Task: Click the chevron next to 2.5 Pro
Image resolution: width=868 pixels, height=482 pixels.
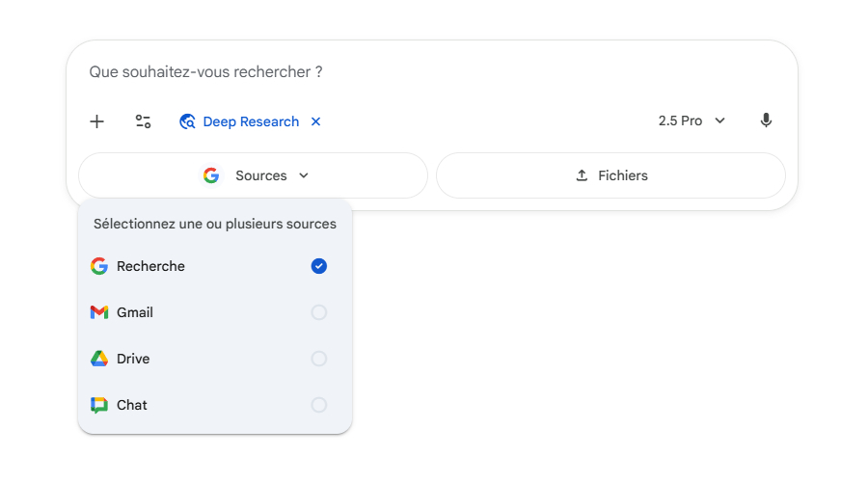Action: 720,120
